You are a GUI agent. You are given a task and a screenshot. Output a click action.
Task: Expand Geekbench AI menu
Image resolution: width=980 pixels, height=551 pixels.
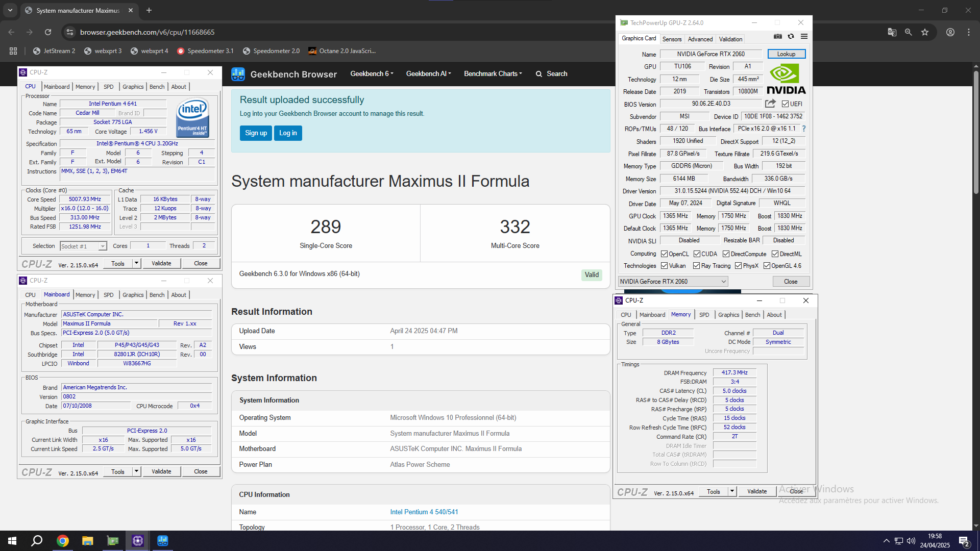(429, 74)
